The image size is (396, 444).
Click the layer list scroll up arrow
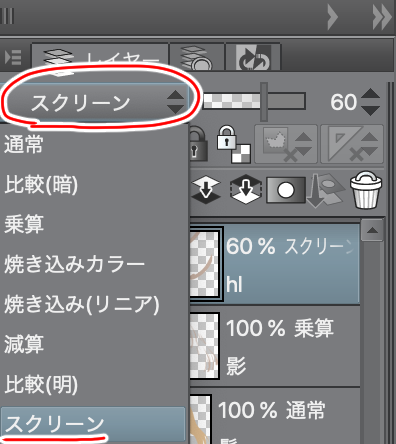[372, 230]
